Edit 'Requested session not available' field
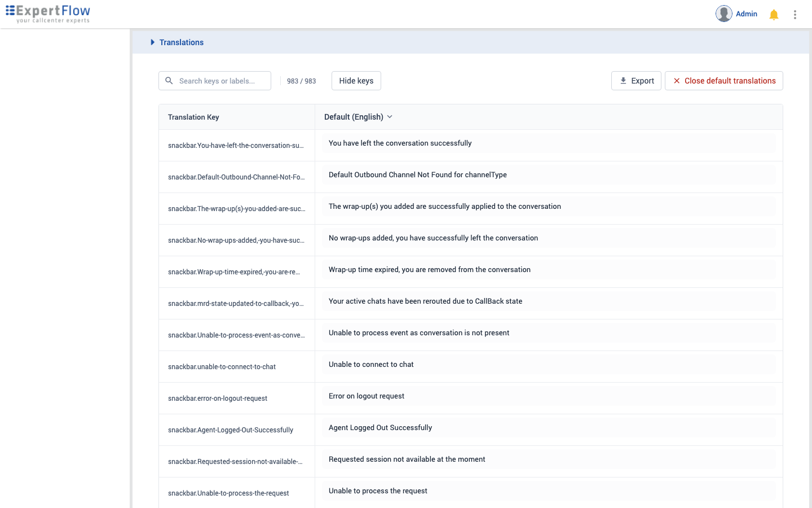 tap(549, 459)
